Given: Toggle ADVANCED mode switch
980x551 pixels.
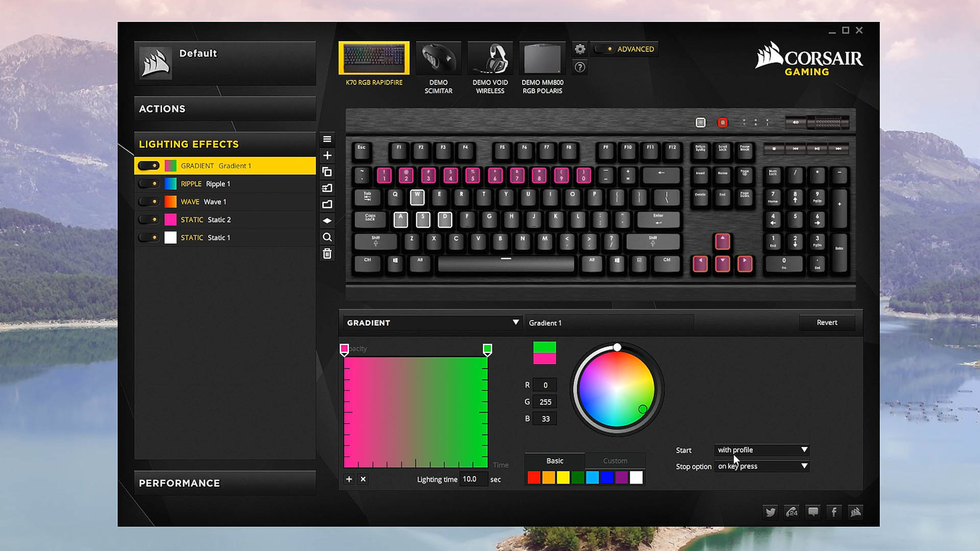Looking at the screenshot, I should [604, 49].
